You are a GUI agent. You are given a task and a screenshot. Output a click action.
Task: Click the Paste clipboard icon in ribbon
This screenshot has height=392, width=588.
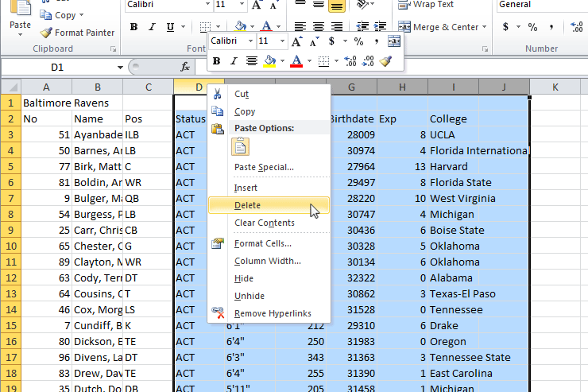(20, 8)
